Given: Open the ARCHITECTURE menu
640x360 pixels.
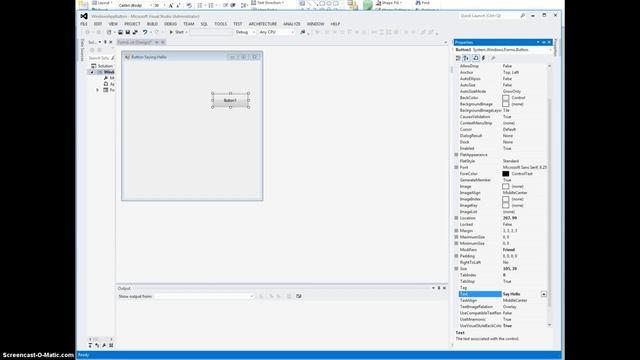Looking at the screenshot, I should point(263,24).
